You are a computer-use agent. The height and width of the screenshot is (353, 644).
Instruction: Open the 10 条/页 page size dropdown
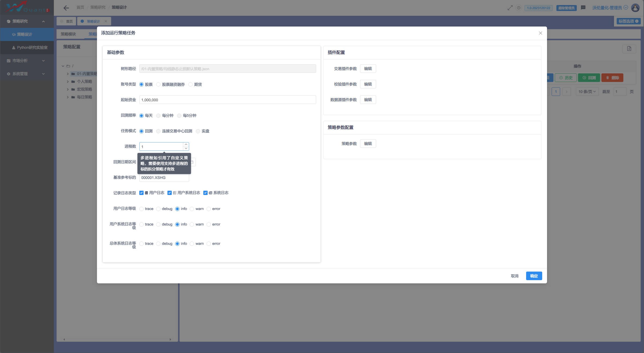click(x=587, y=92)
